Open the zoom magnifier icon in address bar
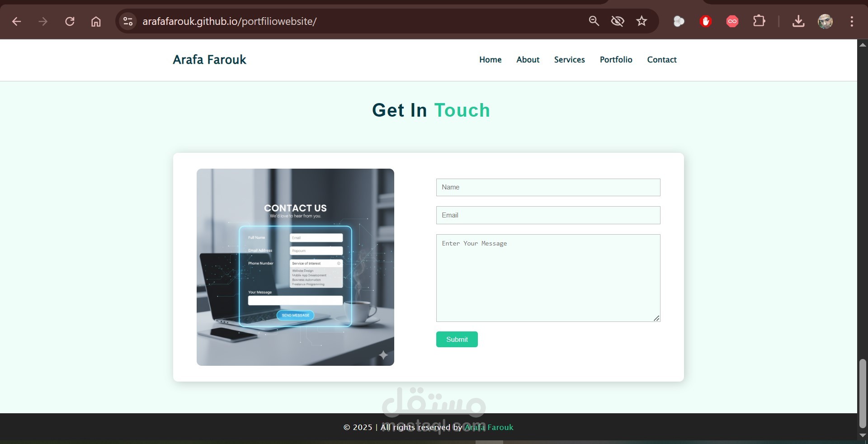The width and height of the screenshot is (868, 444). (594, 21)
